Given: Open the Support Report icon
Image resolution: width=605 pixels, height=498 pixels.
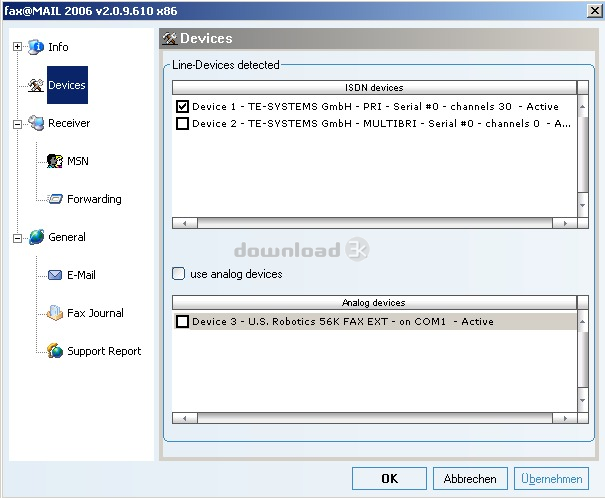Looking at the screenshot, I should click(55, 351).
